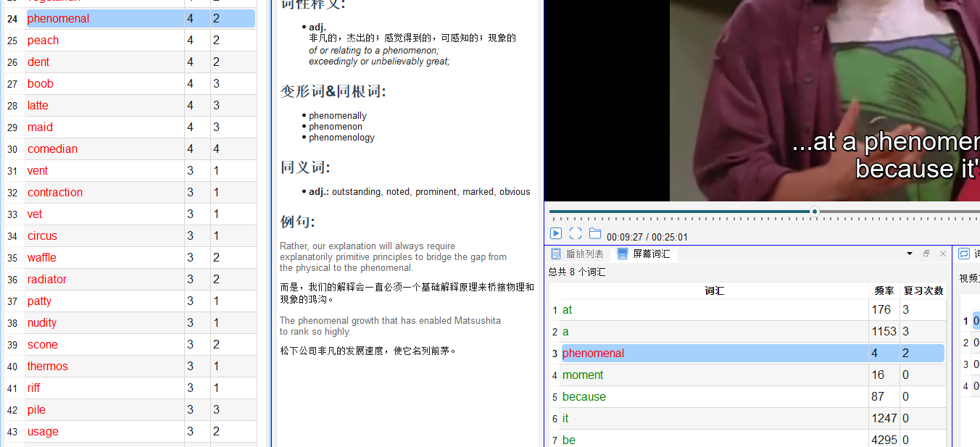Select 'phenomenal' in the left word list
The width and height of the screenshot is (980, 447).
click(58, 18)
